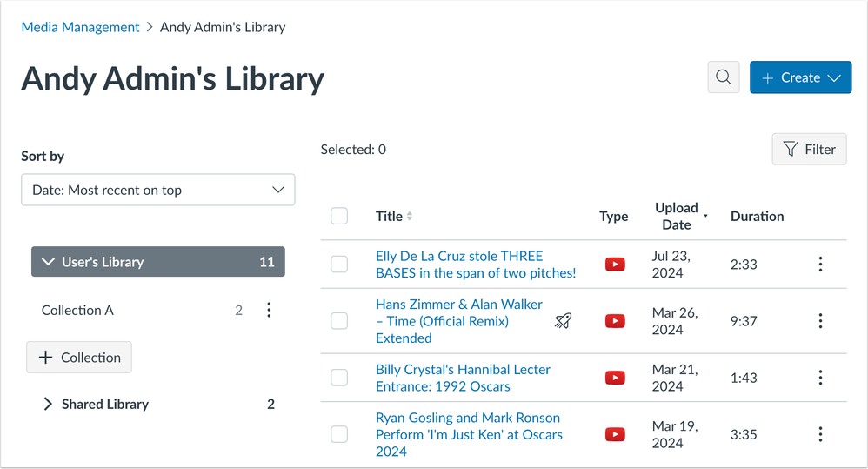868x469 pixels.
Task: Check the Elly De La Cruz video checkbox
Action: point(339,265)
